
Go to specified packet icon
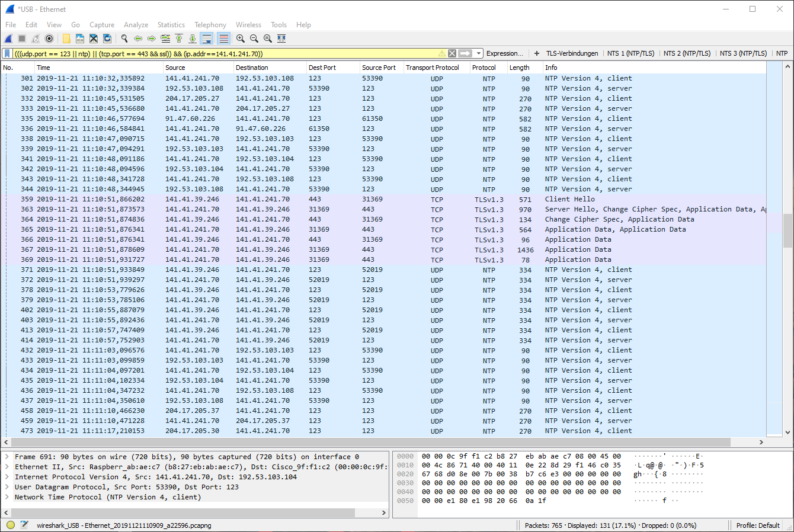[x=165, y=39]
